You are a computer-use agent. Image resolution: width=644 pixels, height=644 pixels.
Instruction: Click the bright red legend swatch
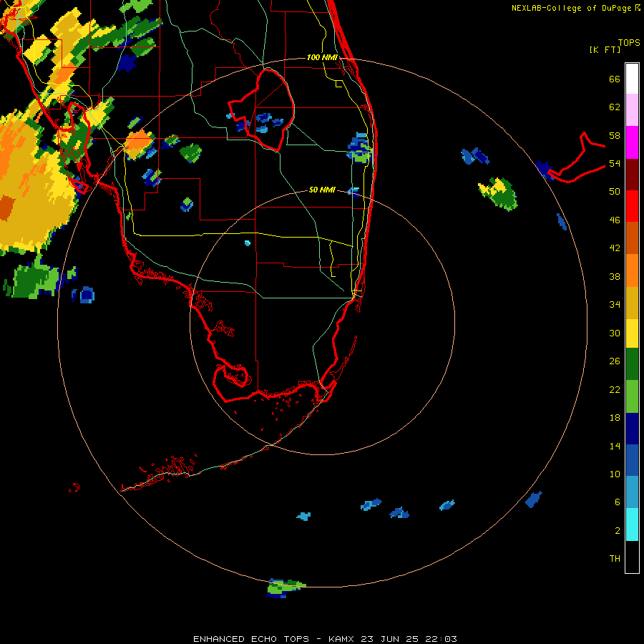tap(632, 206)
